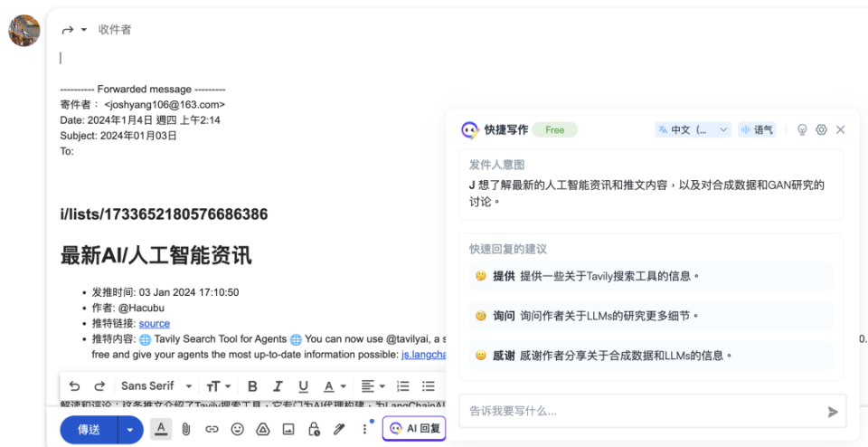The image size is (868, 447).
Task: Click the 作者: @Hacubu line
Action: [x=128, y=308]
